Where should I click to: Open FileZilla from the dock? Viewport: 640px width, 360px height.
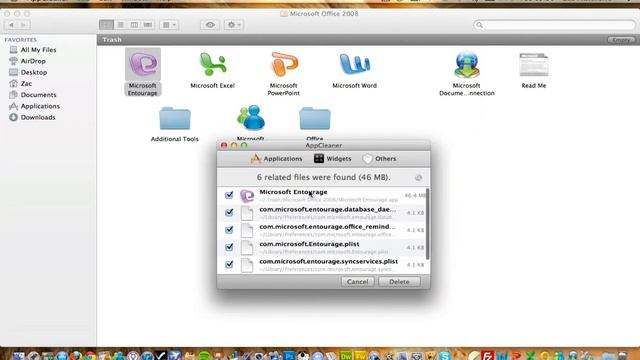(x=487, y=356)
